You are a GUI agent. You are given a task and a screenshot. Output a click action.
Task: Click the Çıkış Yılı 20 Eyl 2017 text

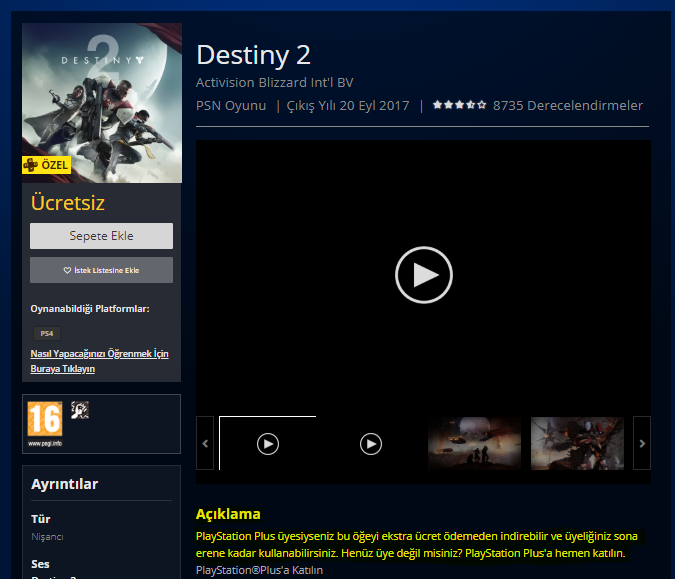pos(348,105)
